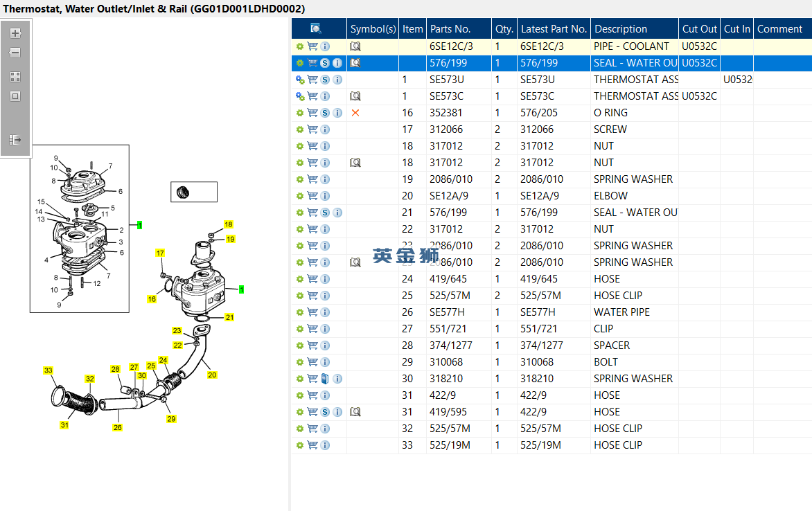Zoom in on the parts diagram
812x511 pixels.
pyautogui.click(x=15, y=33)
